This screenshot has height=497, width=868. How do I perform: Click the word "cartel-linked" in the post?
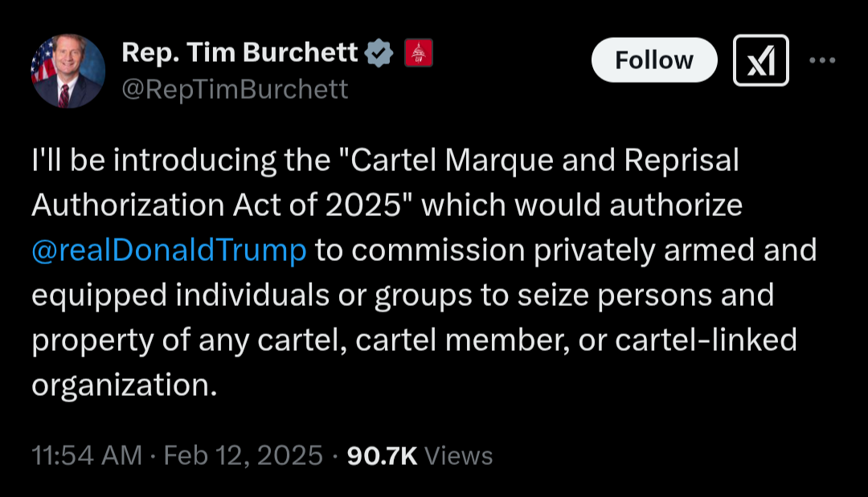[706, 340]
